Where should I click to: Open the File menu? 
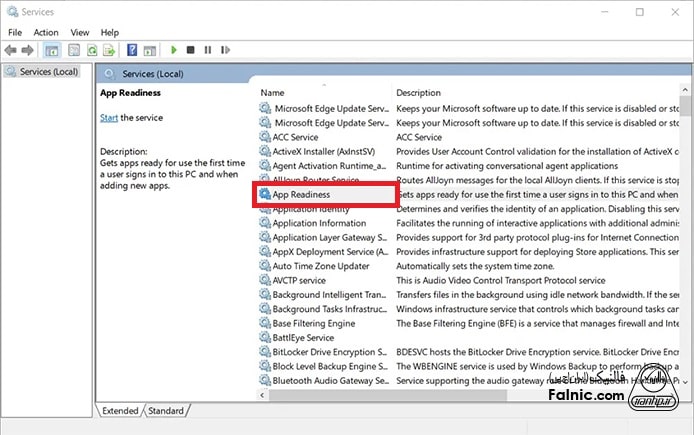(15, 32)
